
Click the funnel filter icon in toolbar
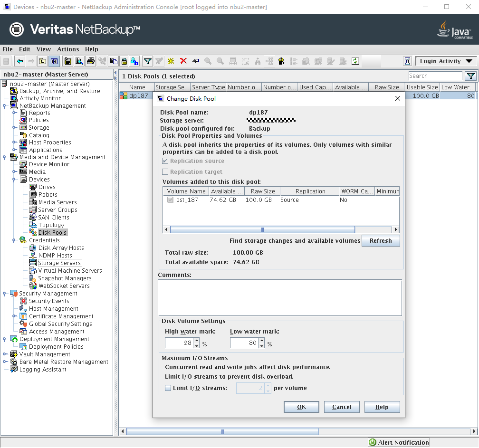tap(148, 61)
